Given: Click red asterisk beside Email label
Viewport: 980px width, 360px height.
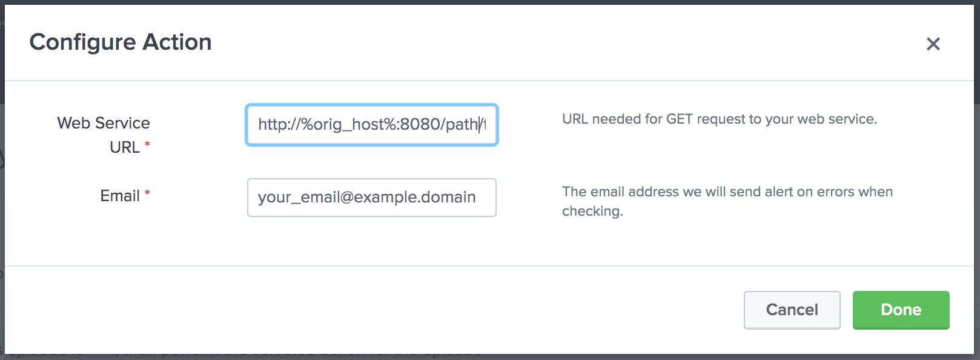Looking at the screenshot, I should pos(147,193).
